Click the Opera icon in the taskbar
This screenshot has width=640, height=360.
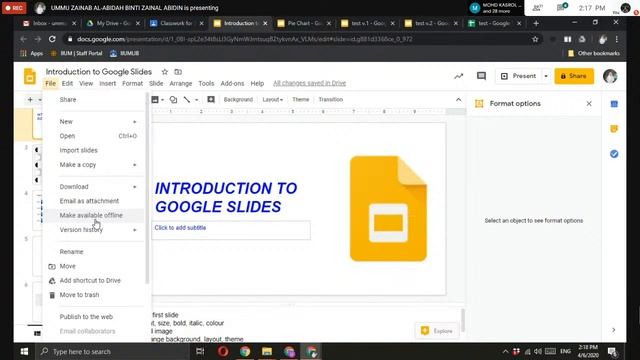coord(223,351)
